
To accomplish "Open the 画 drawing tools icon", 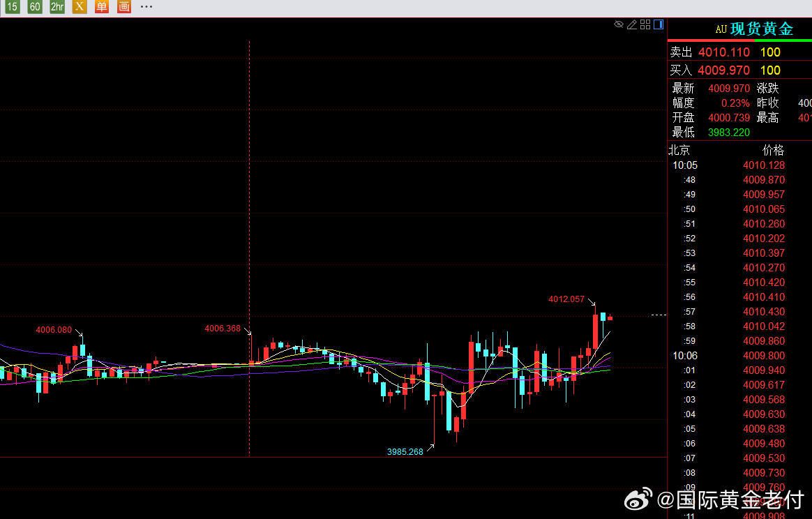I will [123, 7].
